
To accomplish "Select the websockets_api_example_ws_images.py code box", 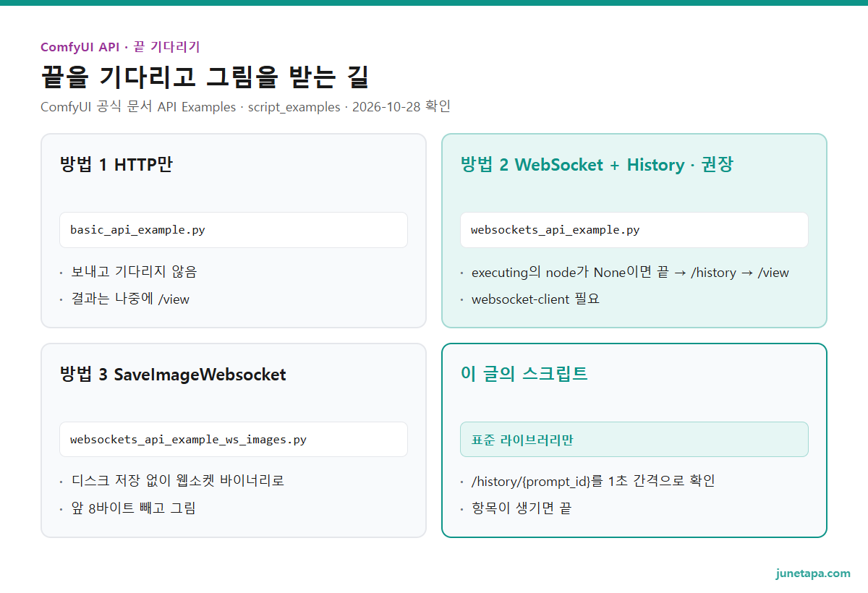I will pyautogui.click(x=234, y=440).
